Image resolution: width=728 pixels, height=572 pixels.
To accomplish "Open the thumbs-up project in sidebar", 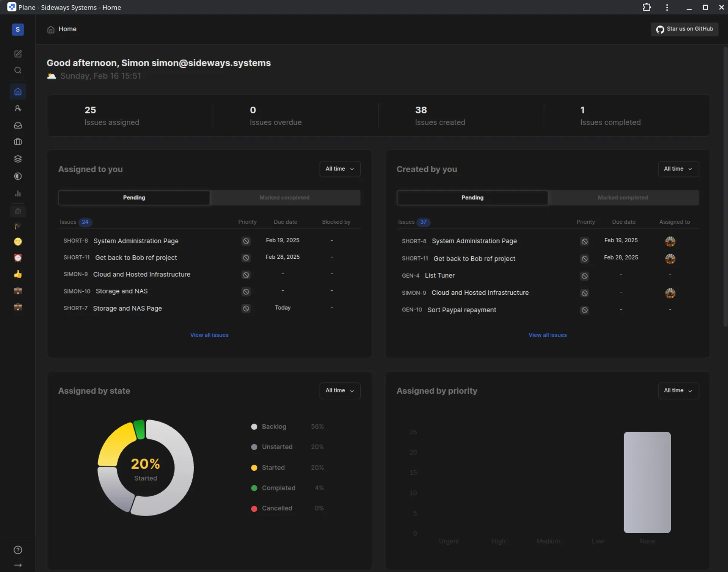I will (18, 274).
